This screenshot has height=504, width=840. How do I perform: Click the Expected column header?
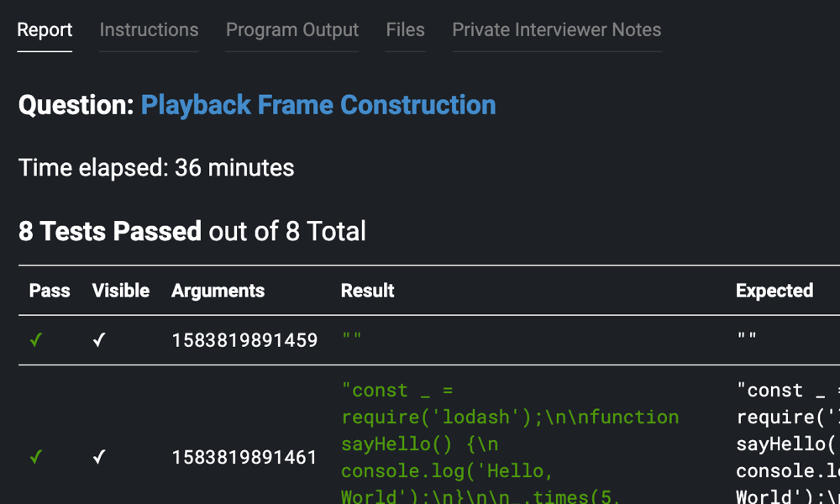774,291
